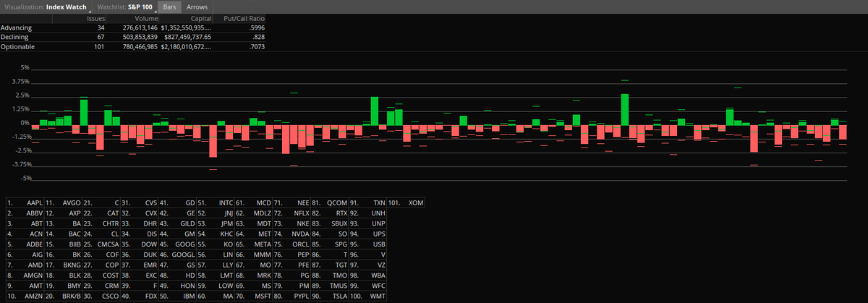Click the Optionable issues value 101

[x=99, y=46]
